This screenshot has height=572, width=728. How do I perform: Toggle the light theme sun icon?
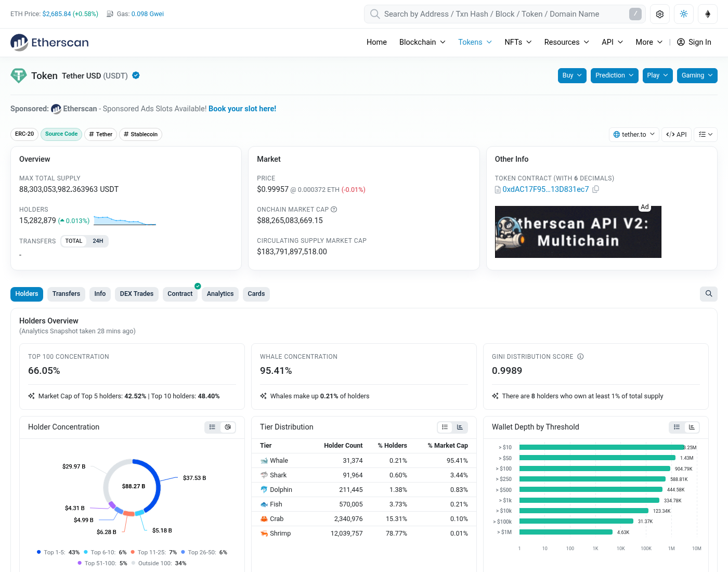pyautogui.click(x=684, y=14)
